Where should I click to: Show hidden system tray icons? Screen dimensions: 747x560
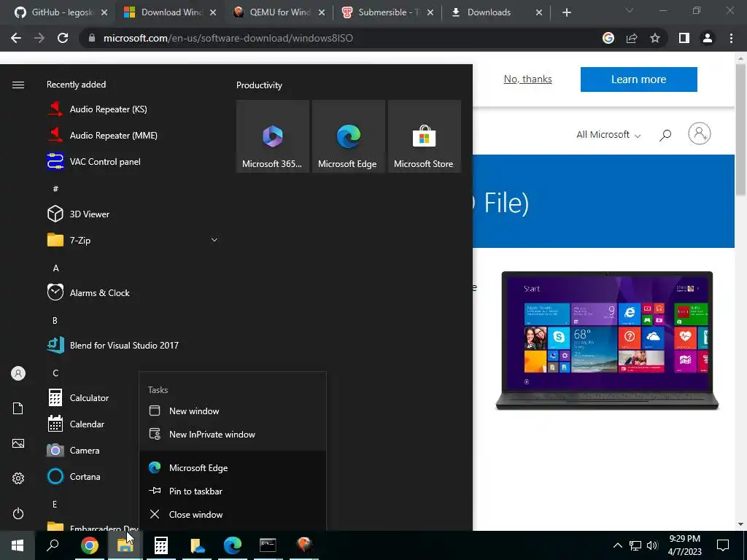point(617,545)
